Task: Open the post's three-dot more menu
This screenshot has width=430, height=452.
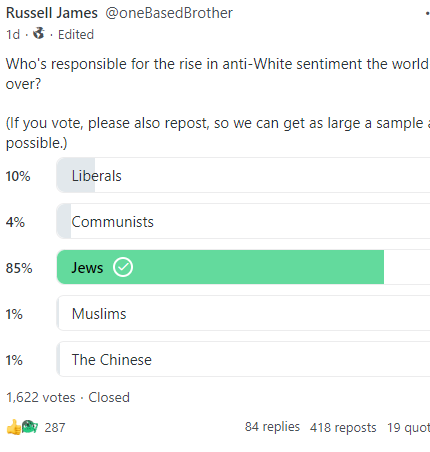Action: pos(427,13)
